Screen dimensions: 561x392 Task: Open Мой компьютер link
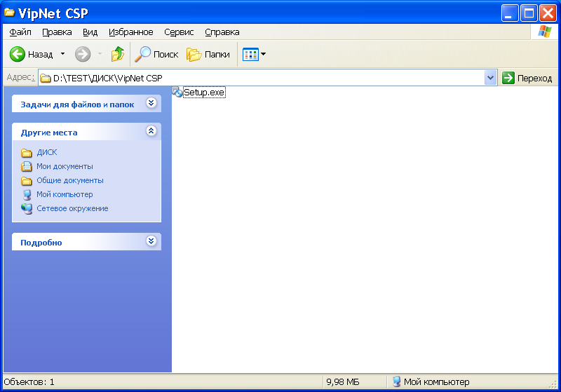pos(65,194)
